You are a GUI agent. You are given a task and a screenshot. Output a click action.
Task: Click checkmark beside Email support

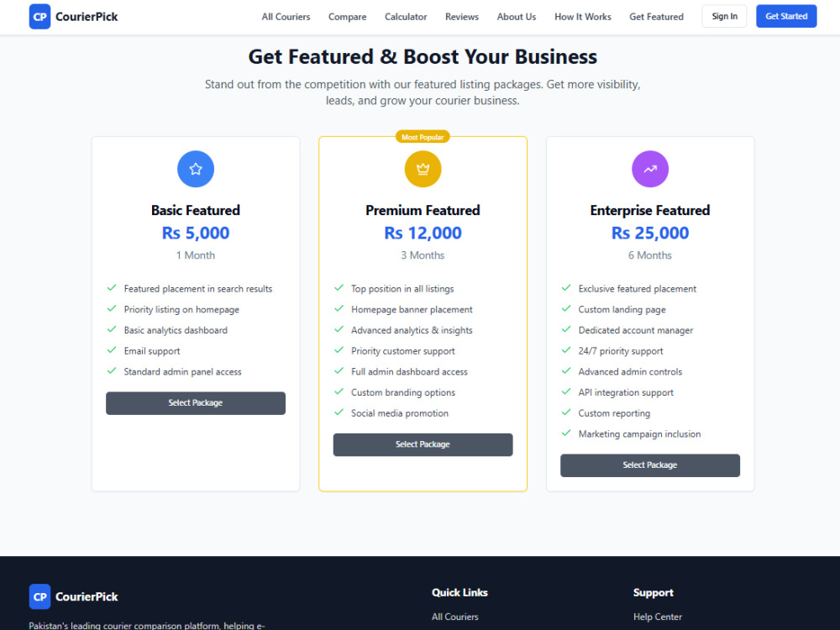coord(112,350)
